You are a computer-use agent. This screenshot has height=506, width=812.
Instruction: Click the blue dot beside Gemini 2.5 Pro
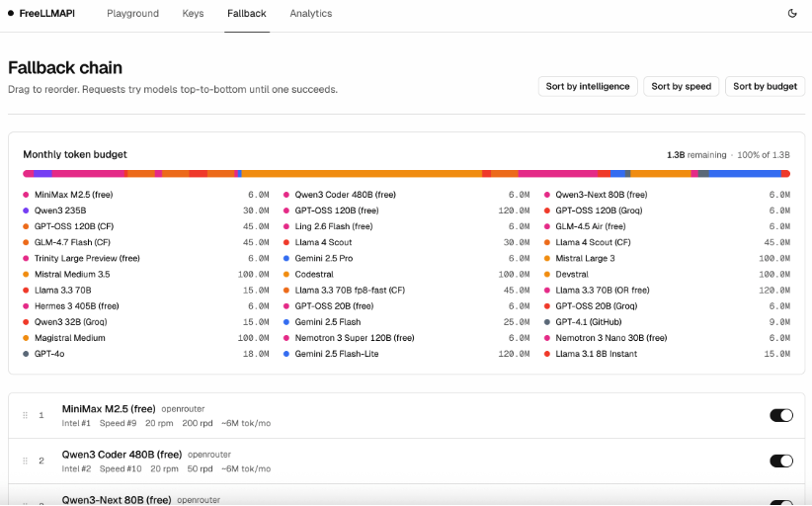286,259
